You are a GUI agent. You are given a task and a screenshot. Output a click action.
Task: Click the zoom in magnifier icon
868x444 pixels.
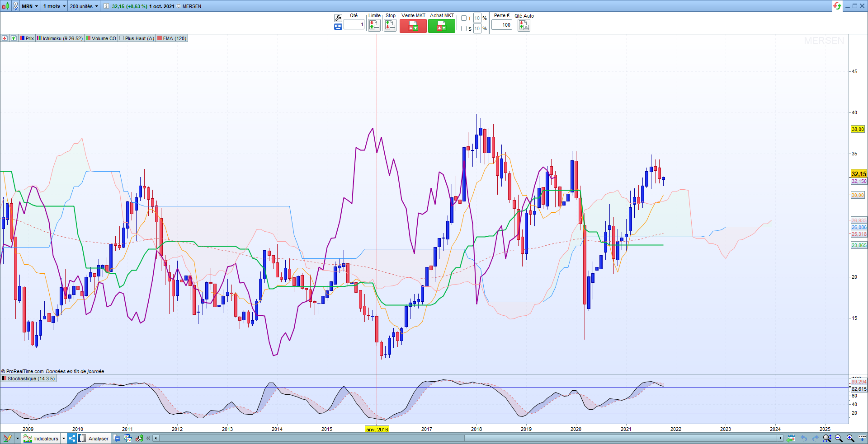tap(850, 438)
